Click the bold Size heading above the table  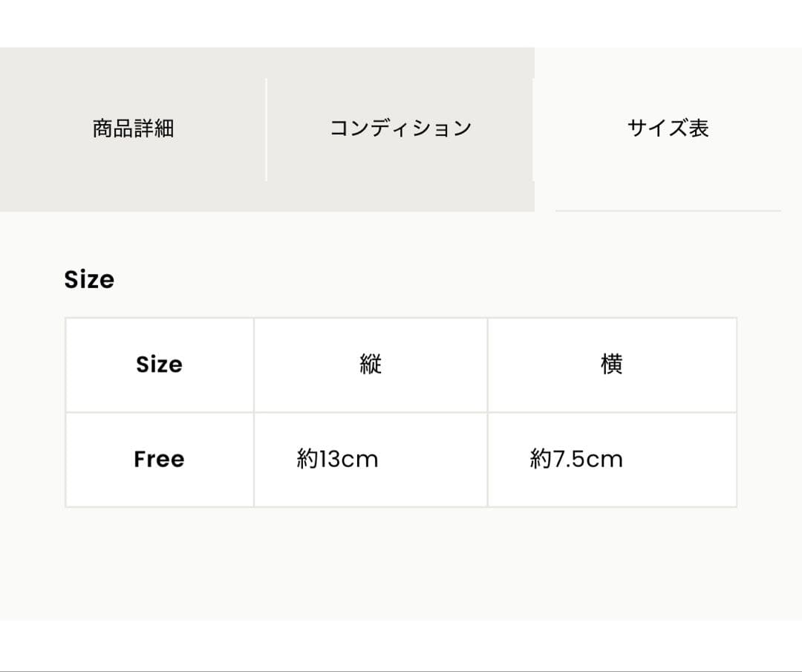click(89, 280)
